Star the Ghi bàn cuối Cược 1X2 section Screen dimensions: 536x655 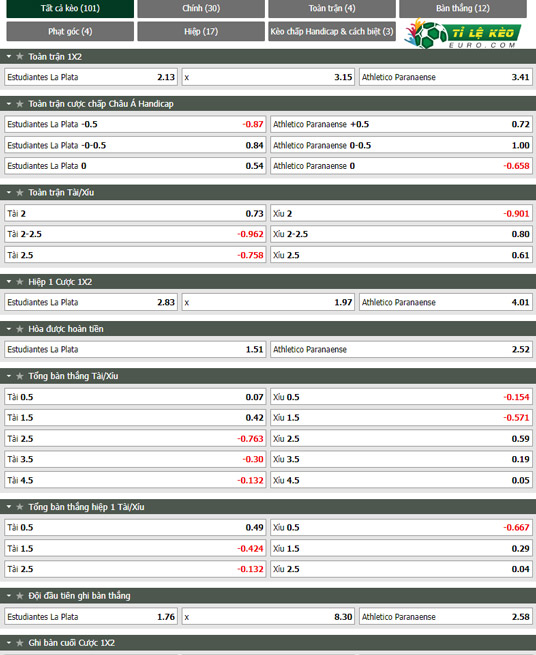[x=19, y=643]
